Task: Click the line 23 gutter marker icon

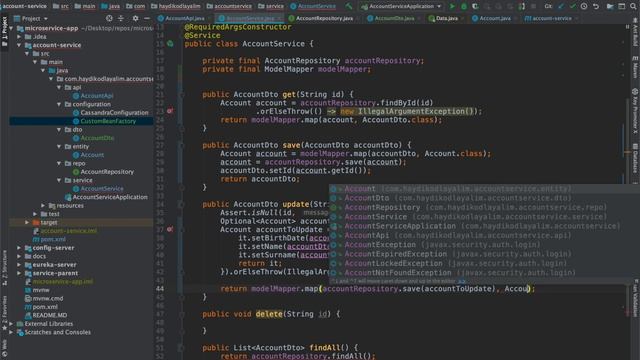Action: 170,111
